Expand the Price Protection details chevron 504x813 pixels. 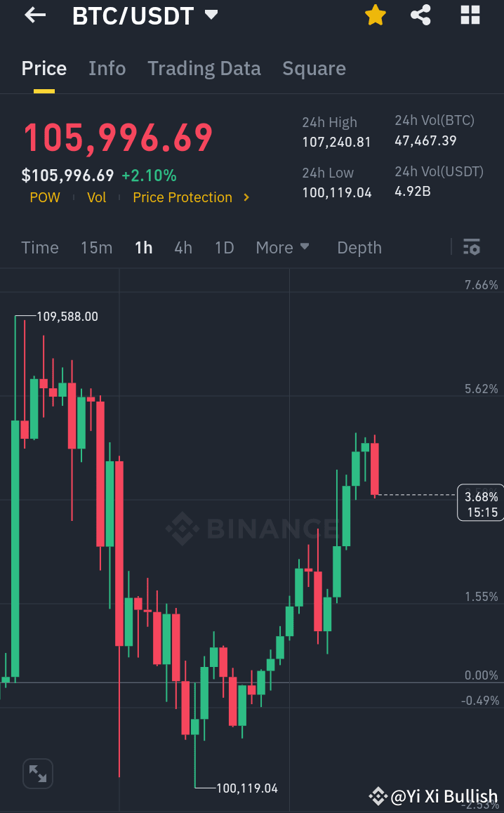tap(246, 197)
